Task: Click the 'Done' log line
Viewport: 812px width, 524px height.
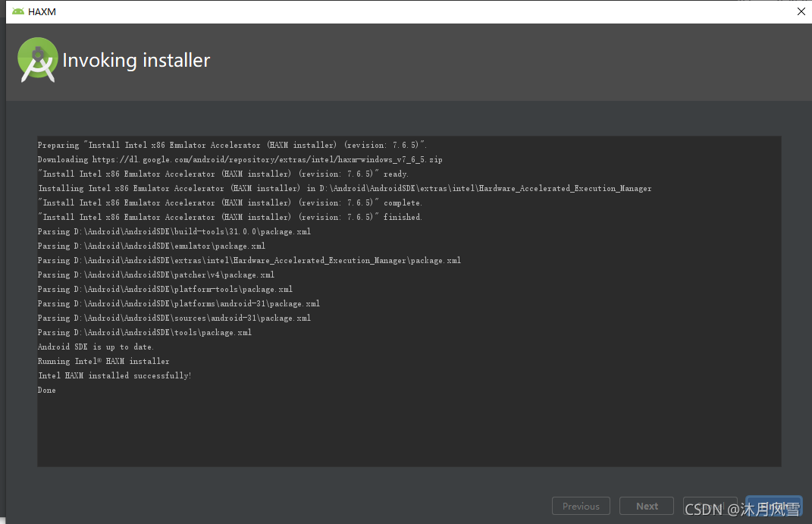Action: (46, 390)
